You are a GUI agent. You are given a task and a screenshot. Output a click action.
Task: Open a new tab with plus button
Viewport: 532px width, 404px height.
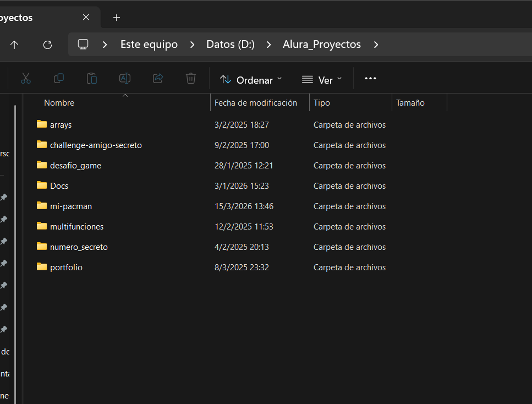pyautogui.click(x=117, y=18)
